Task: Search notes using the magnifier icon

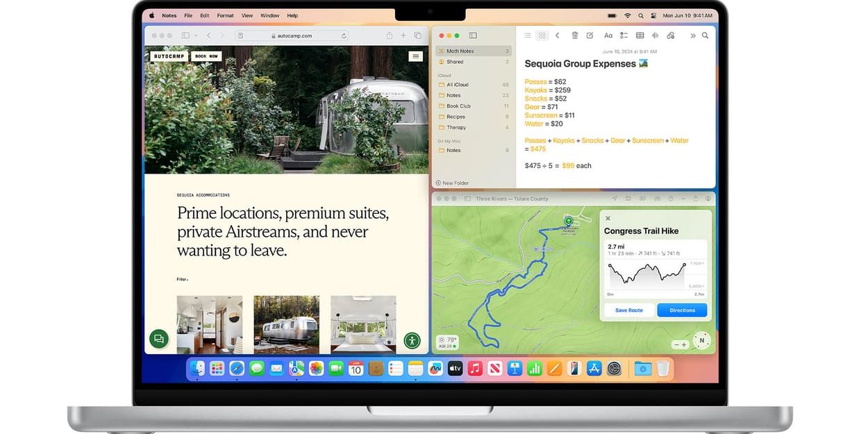Action: (705, 35)
